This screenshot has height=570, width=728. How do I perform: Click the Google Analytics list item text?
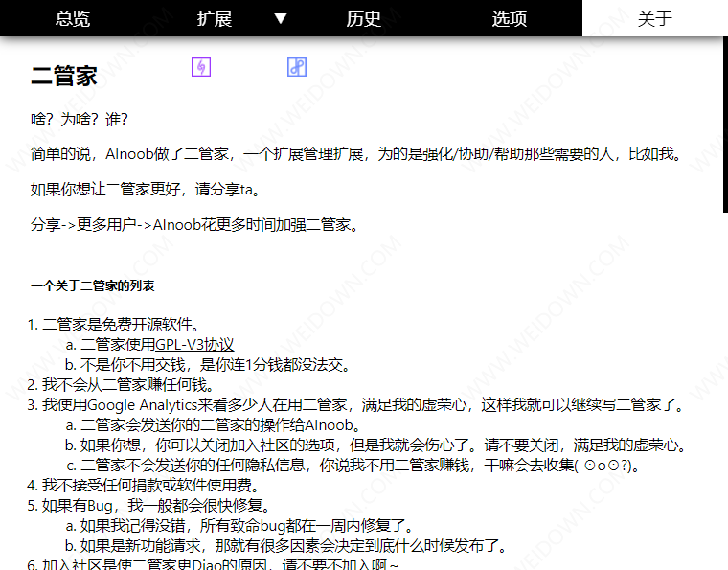[363, 405]
